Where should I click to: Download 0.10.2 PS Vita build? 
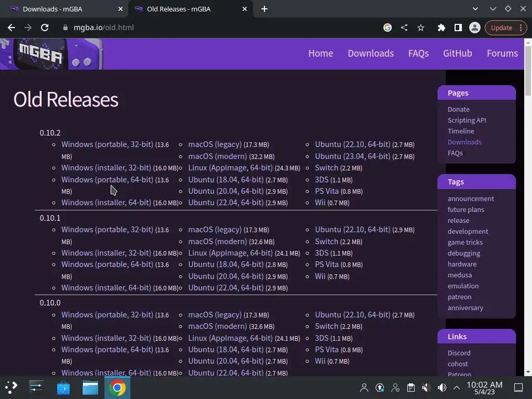327,191
